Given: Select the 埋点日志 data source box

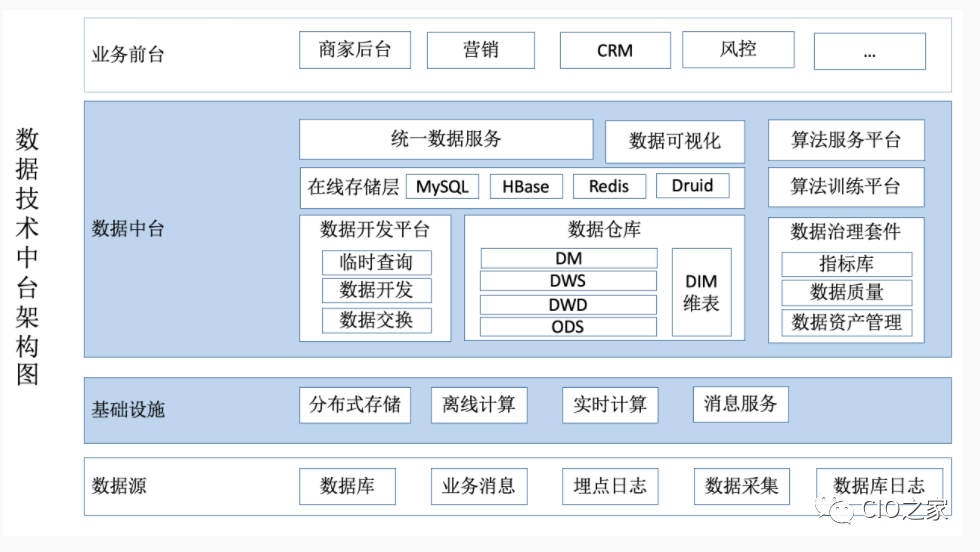Looking at the screenshot, I should click(x=609, y=486).
